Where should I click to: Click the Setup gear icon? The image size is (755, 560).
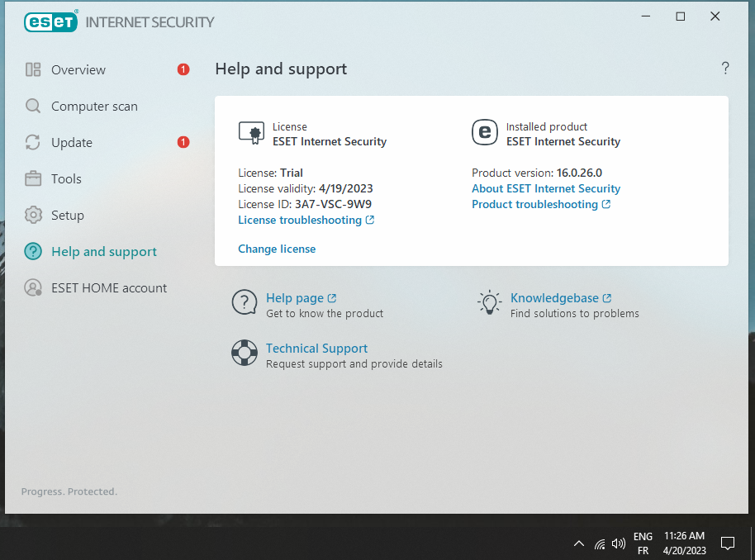(33, 215)
